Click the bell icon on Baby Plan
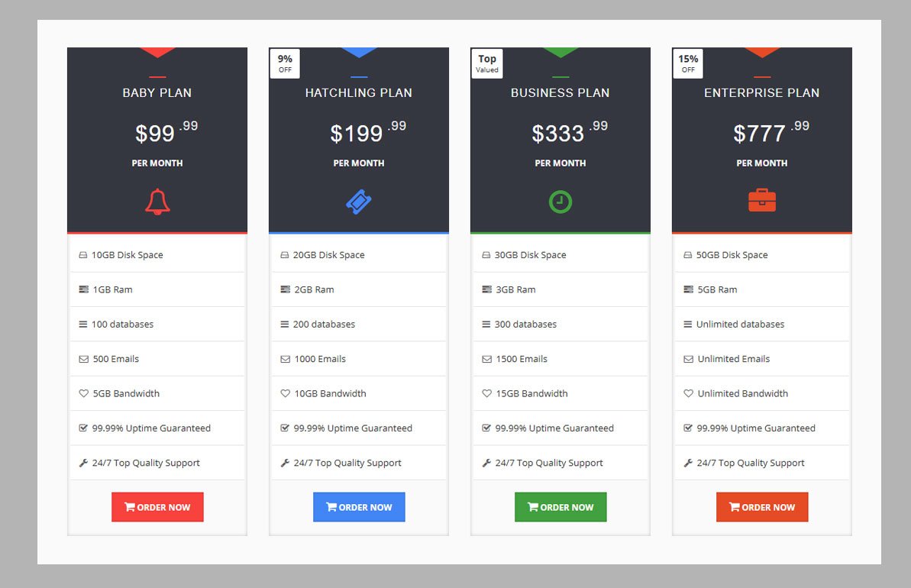This screenshot has height=588, width=911. click(157, 199)
